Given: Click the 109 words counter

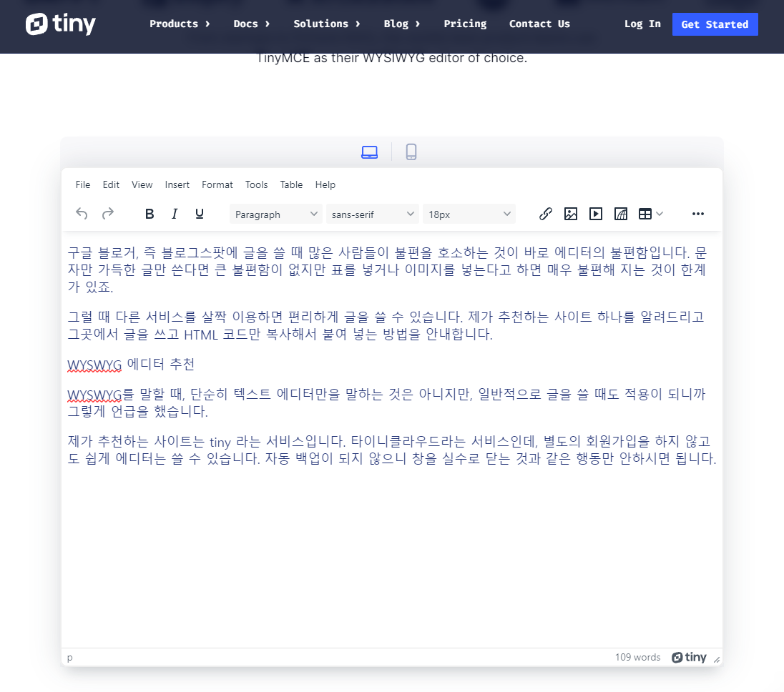Looking at the screenshot, I should [x=637, y=657].
